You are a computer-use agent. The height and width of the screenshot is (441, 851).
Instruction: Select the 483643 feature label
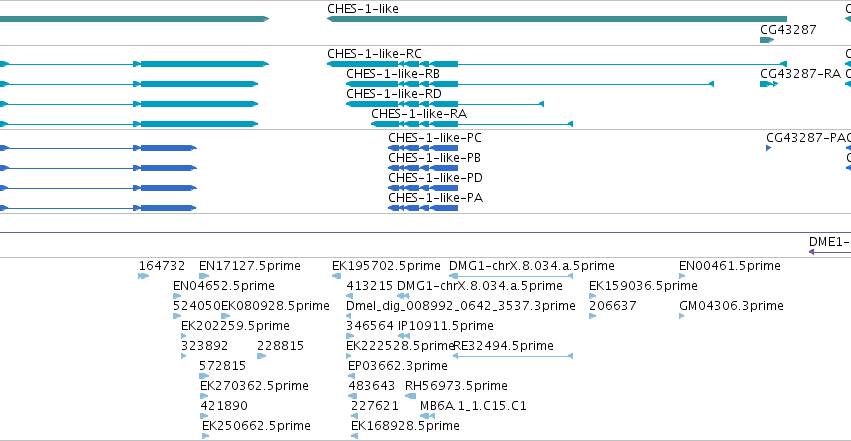click(x=371, y=386)
